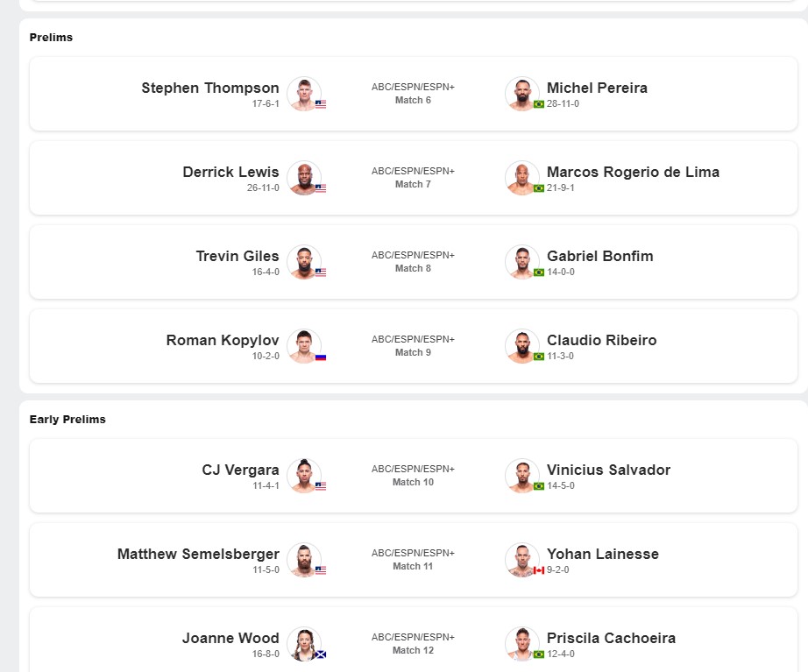Open CJ Vergara's fighter name link
The height and width of the screenshot is (672, 808).
240,470
